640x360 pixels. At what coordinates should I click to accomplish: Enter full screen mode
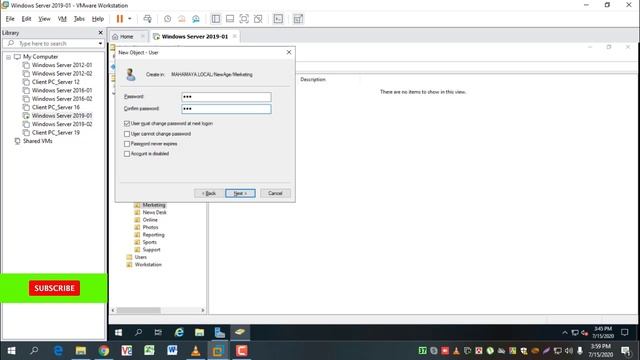244,19
